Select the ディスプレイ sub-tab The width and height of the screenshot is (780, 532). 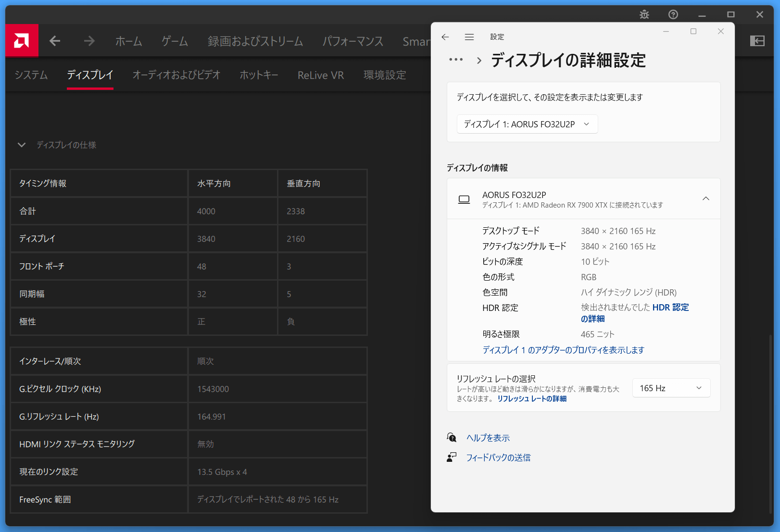90,75
